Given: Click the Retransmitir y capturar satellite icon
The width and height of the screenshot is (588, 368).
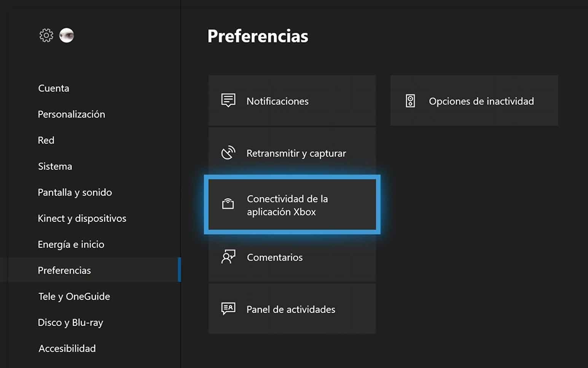Looking at the screenshot, I should point(228,153).
